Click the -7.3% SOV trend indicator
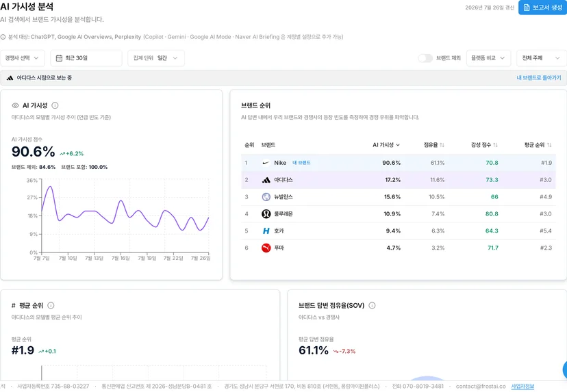Screen dimensions: 567x392 pos(344,351)
